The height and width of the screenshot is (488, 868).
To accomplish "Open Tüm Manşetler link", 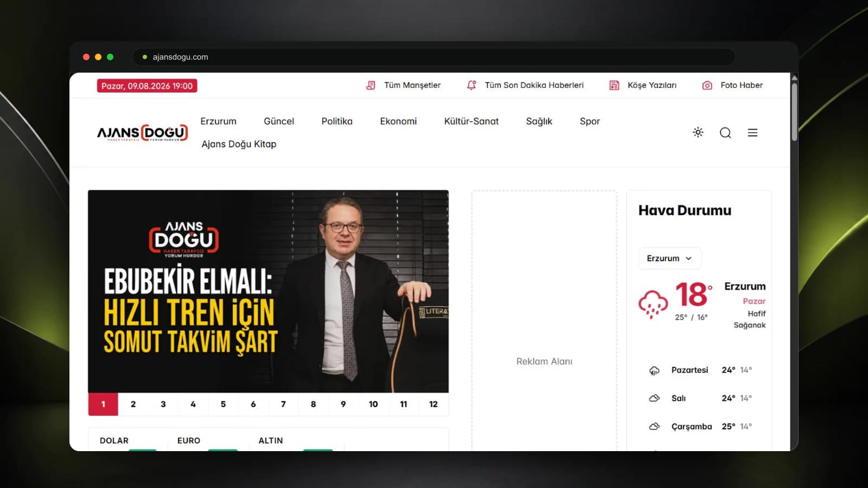I will click(412, 85).
